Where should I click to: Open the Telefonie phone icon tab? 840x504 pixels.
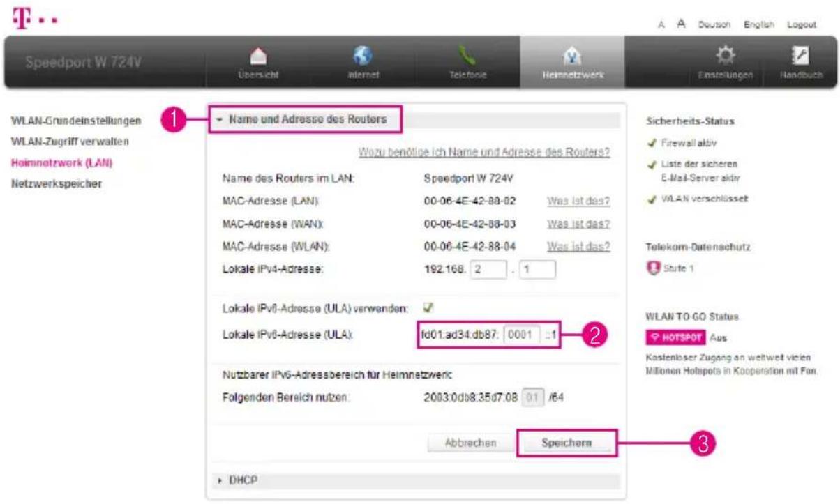tap(467, 63)
